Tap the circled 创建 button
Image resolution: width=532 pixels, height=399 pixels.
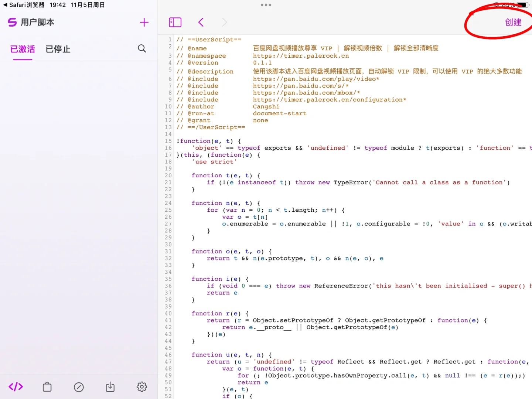(x=513, y=22)
